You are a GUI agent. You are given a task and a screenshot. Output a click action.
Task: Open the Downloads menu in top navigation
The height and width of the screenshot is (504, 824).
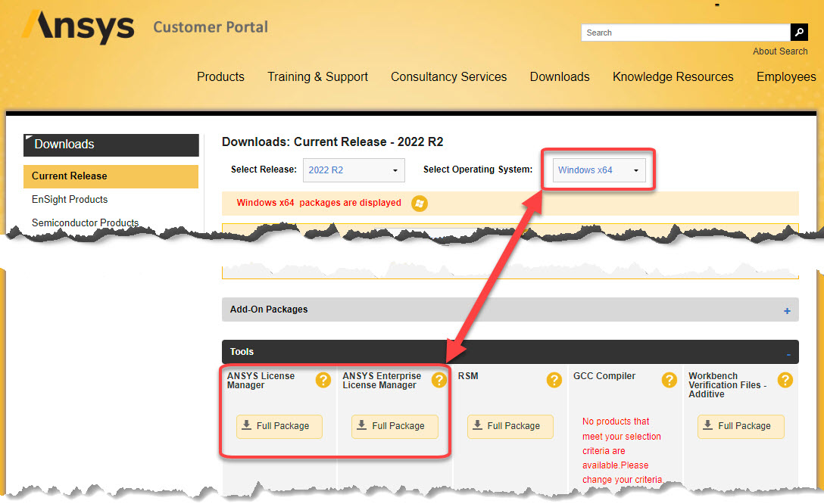(x=560, y=76)
